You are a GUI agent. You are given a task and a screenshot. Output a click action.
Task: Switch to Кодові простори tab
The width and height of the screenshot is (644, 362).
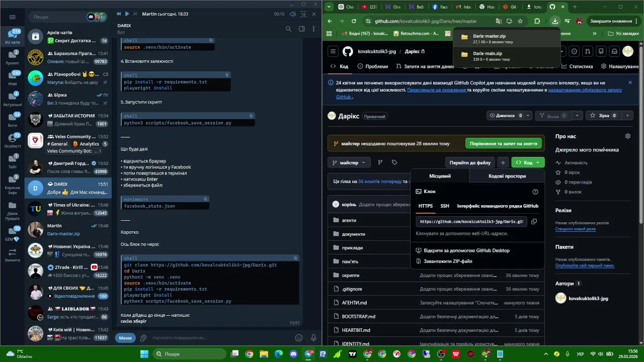(x=507, y=176)
